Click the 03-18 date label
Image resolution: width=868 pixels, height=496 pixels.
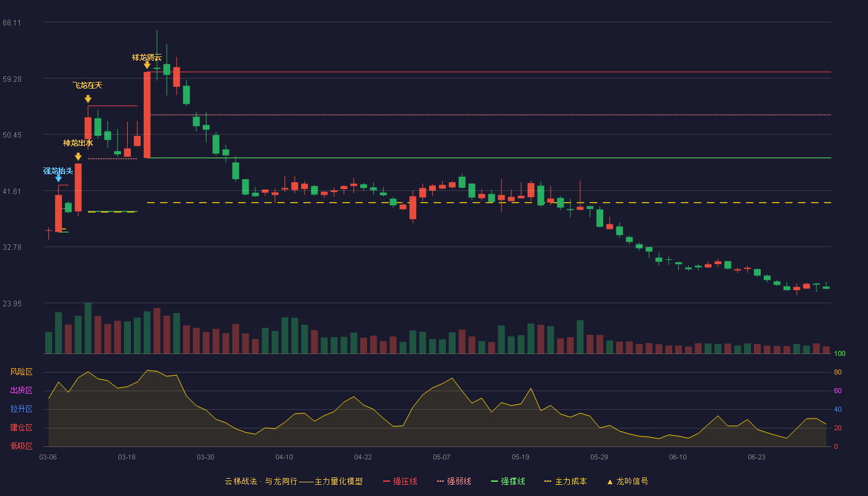(126, 457)
